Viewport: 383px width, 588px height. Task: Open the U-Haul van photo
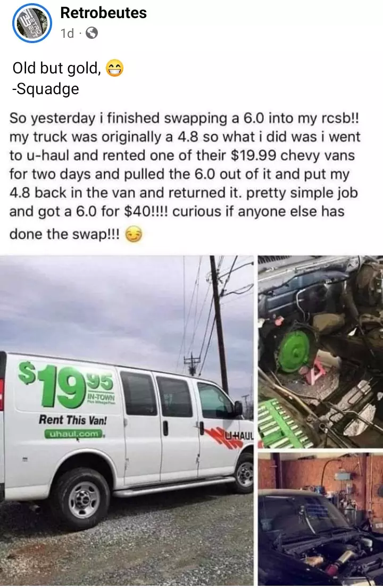pos(127,421)
